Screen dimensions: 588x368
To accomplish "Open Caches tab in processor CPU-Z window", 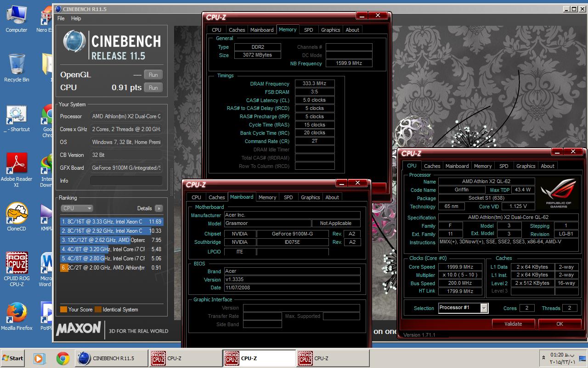I will tap(432, 166).
